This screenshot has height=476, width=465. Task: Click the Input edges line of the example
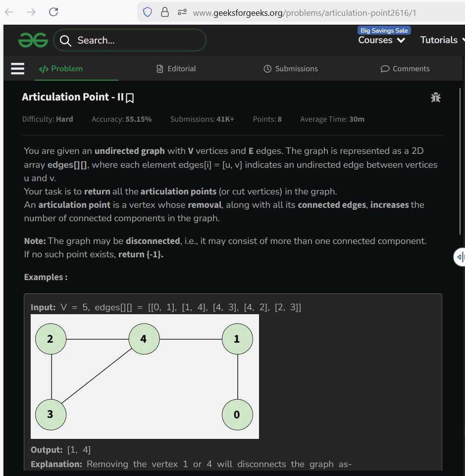(x=166, y=307)
